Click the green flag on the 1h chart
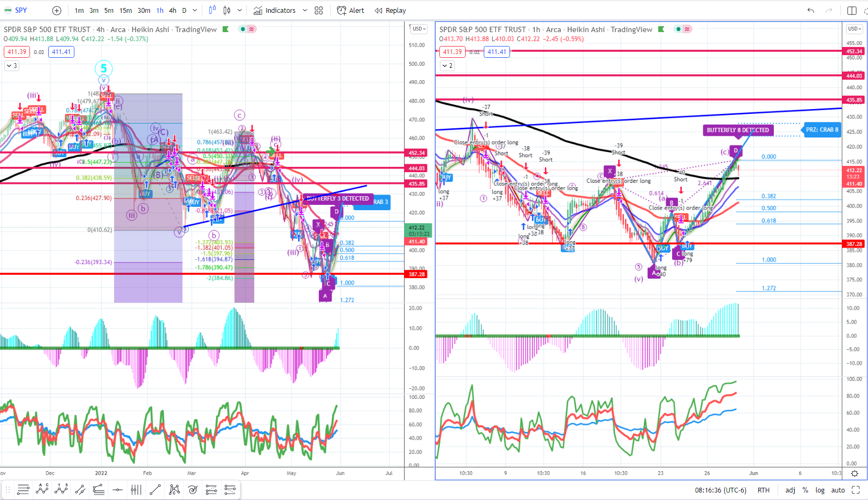Screen dimensions: 868x500 pos(661,29)
